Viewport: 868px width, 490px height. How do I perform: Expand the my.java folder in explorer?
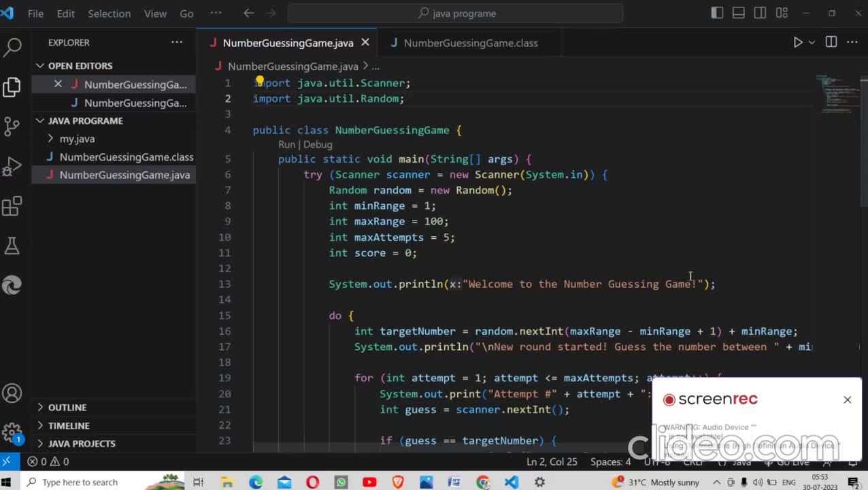76,139
